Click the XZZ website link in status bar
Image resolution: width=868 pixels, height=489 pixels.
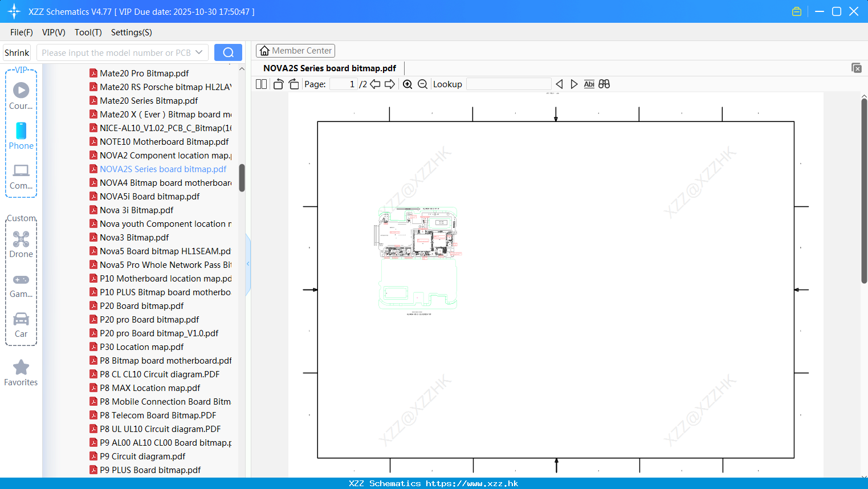point(472,483)
